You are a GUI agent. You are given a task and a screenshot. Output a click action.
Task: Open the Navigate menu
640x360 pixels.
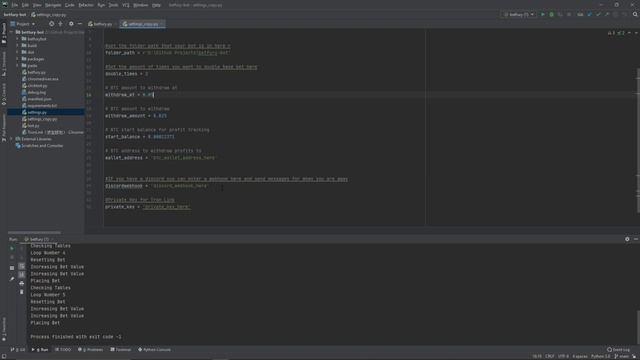(53, 5)
